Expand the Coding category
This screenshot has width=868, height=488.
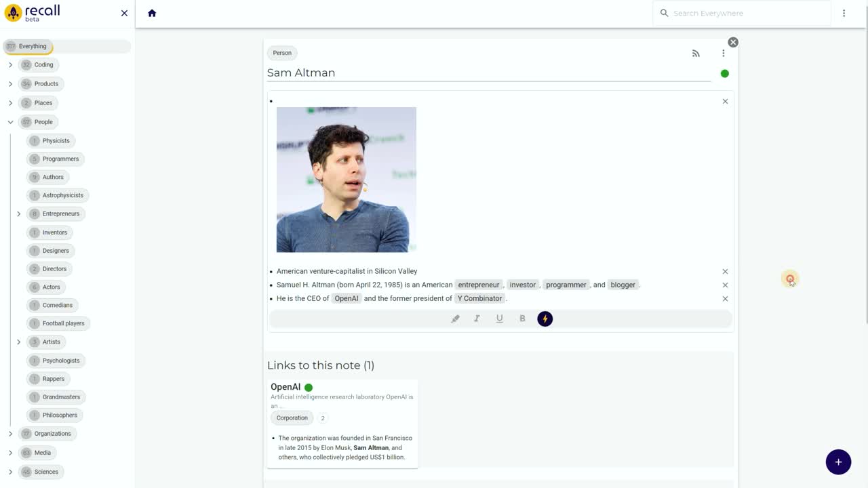[10, 65]
